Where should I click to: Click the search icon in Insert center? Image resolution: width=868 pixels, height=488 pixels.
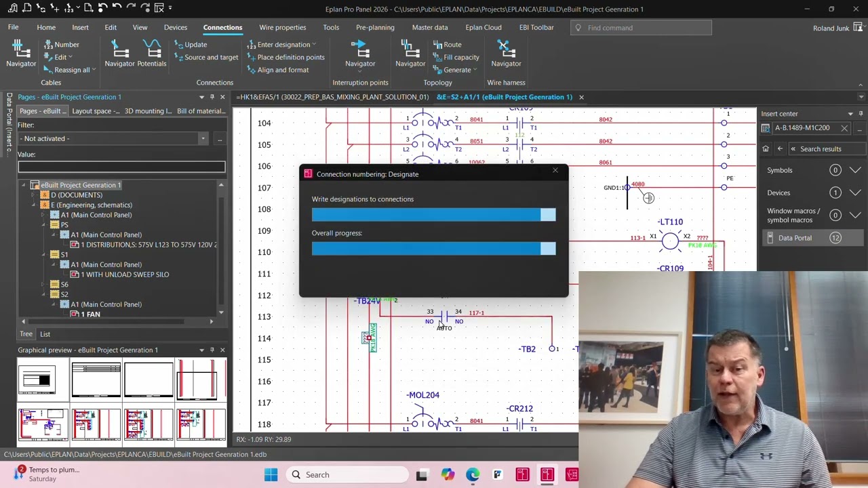pyautogui.click(x=766, y=128)
